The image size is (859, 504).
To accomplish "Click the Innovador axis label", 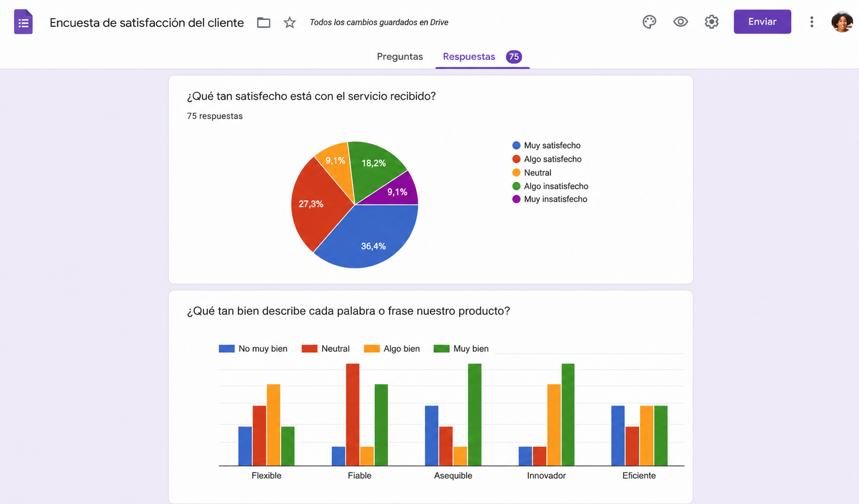I will pyautogui.click(x=546, y=476).
